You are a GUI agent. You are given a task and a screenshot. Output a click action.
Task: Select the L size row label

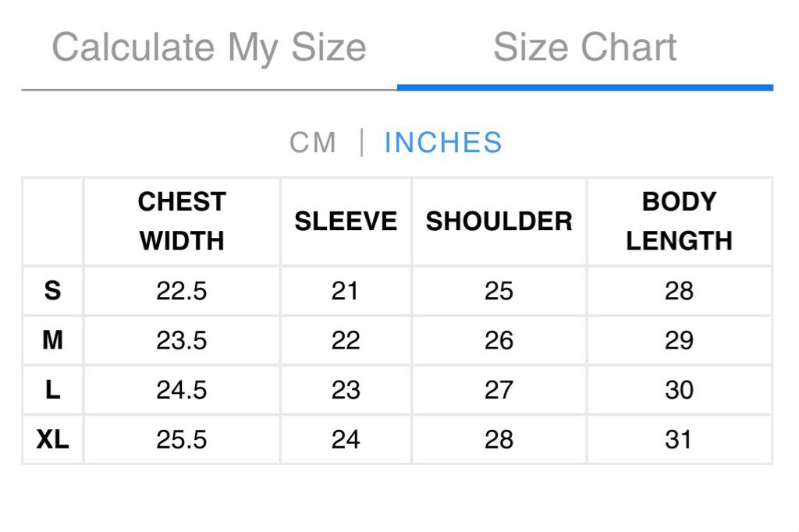pyautogui.click(x=52, y=390)
